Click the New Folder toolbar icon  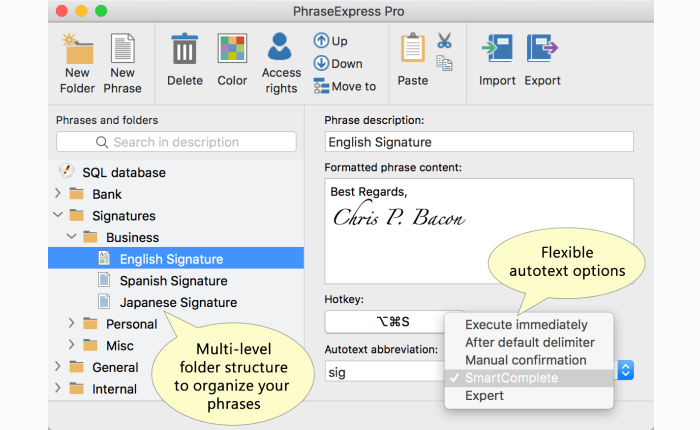tap(77, 63)
